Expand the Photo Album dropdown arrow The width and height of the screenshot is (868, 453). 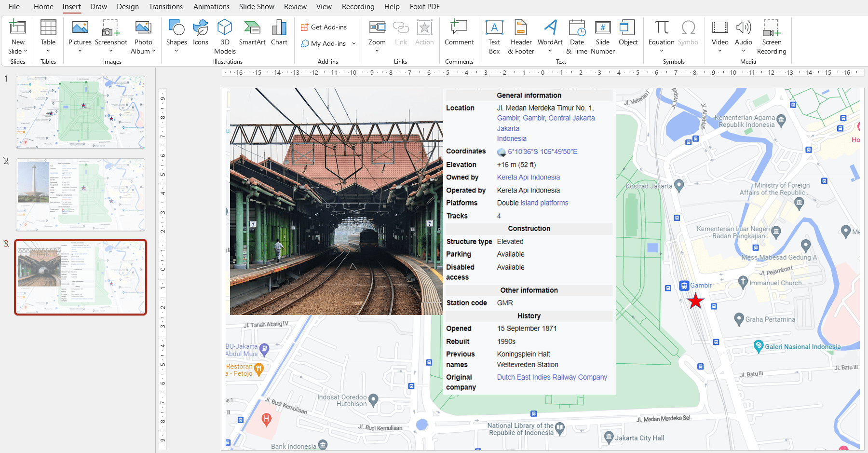click(x=154, y=51)
